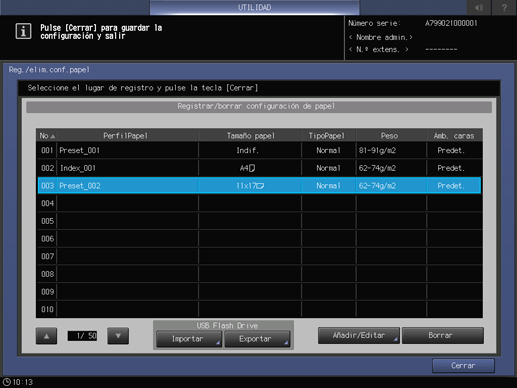The width and height of the screenshot is (517, 388).
Task: Go to previous page with up arrow
Action: pos(46,336)
